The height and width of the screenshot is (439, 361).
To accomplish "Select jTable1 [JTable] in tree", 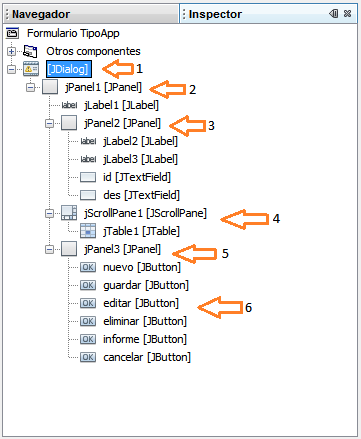I will [x=141, y=231].
